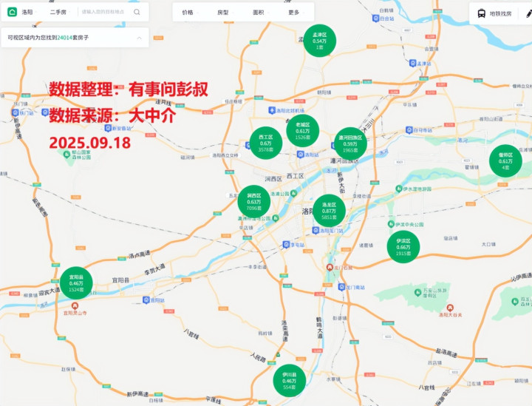Select the 西工区 district bubble
This screenshot has width=532, height=406.
tap(266, 143)
